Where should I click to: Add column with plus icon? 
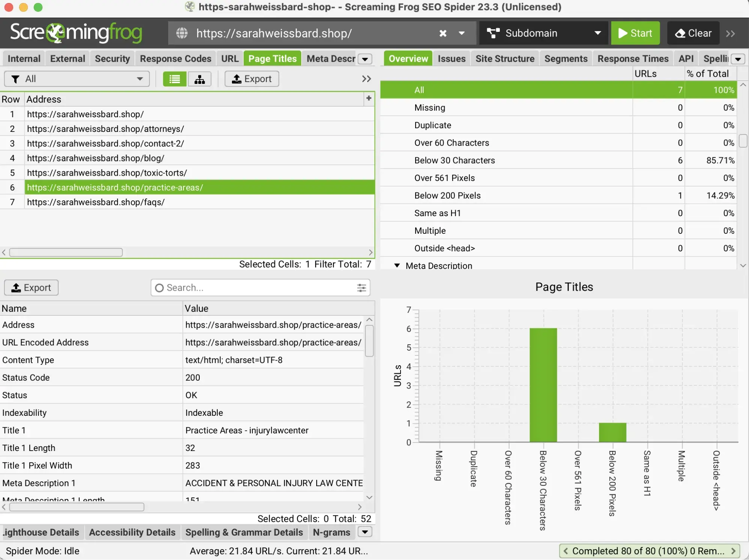(x=369, y=98)
